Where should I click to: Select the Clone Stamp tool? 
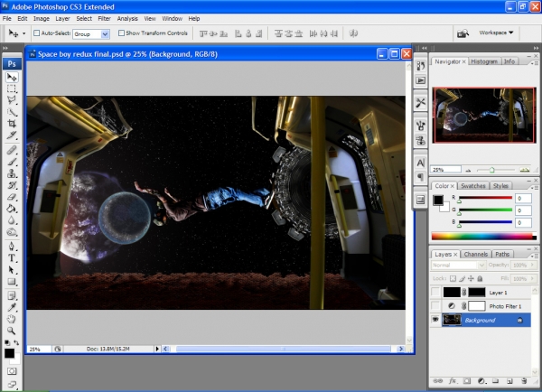pyautogui.click(x=12, y=173)
